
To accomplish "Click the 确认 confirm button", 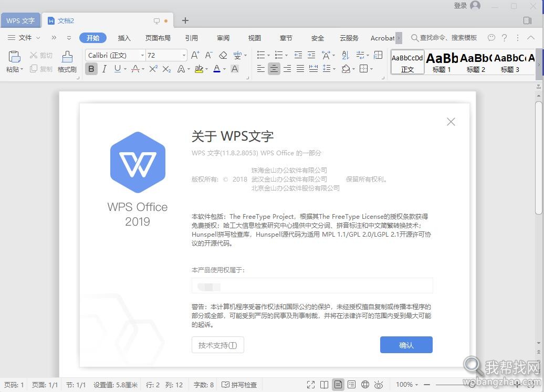I will pos(406,345).
